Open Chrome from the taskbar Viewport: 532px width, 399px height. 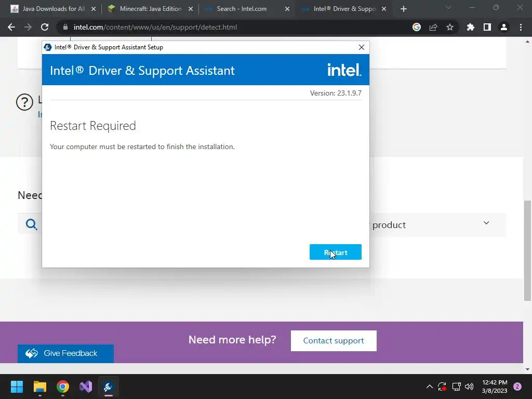point(63,387)
